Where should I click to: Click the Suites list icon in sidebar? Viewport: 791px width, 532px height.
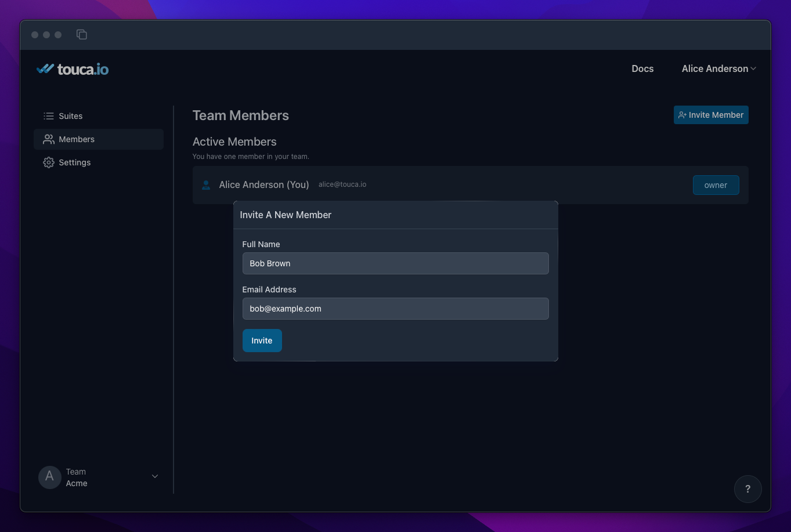pos(49,116)
